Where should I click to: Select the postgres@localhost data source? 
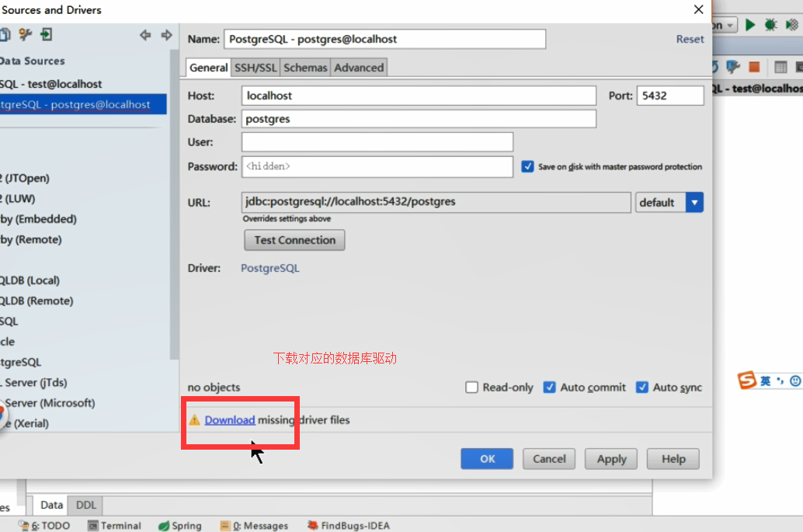click(x=83, y=104)
